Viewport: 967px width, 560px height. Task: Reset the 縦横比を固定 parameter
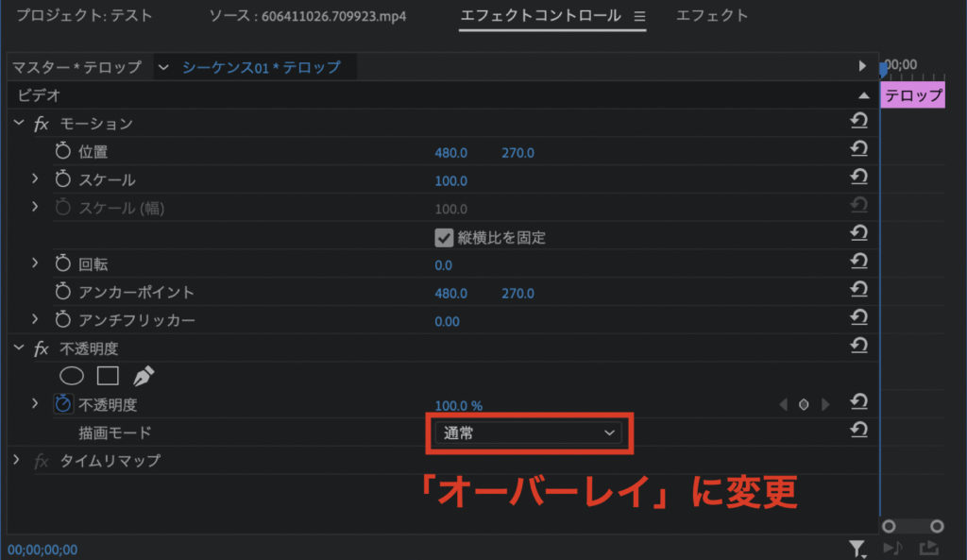click(x=859, y=233)
